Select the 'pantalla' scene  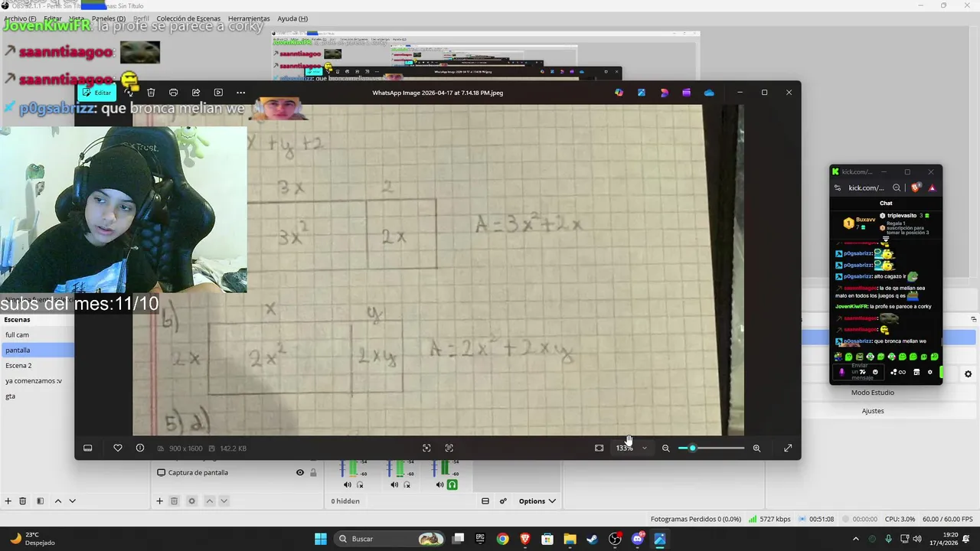[x=37, y=350]
